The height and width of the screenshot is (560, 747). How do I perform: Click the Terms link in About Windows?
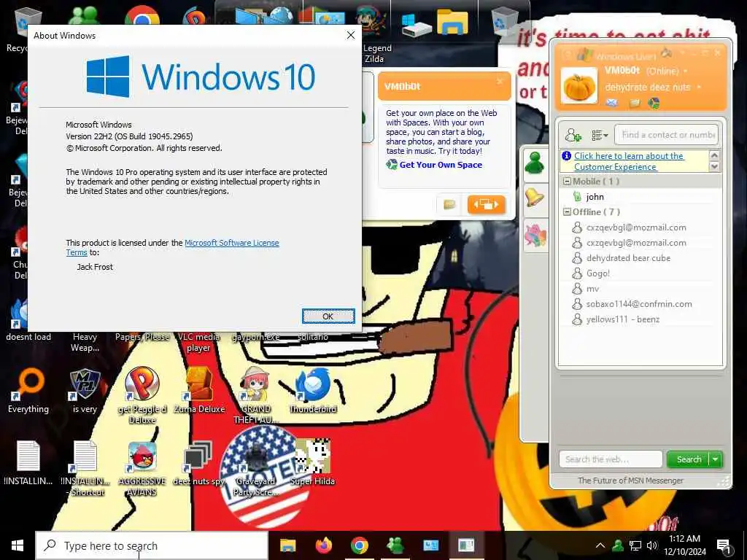76,253
